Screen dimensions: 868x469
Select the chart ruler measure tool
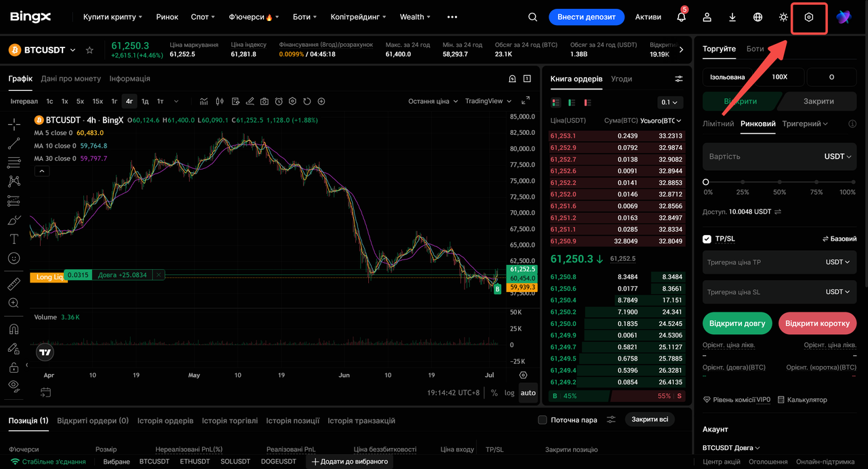tap(14, 285)
